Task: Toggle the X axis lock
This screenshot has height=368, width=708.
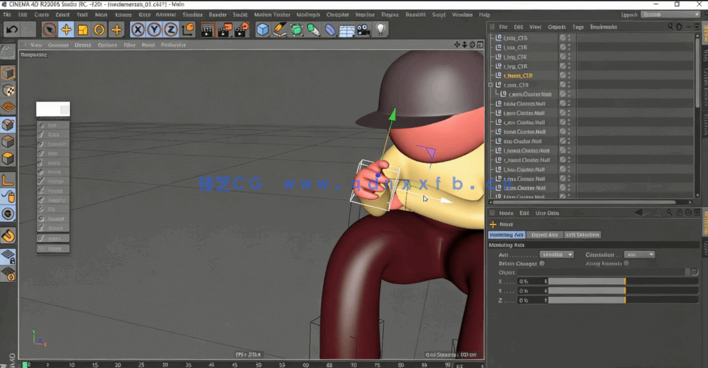Action: click(138, 30)
